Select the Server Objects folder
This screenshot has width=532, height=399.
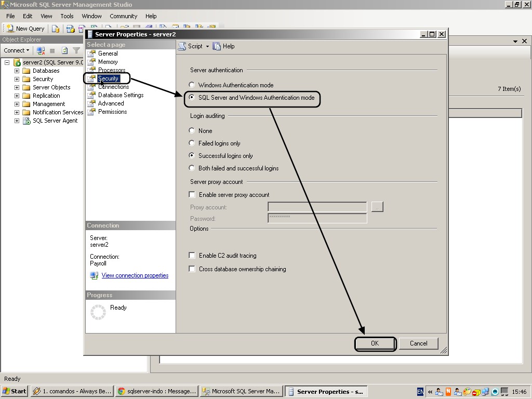tap(51, 87)
